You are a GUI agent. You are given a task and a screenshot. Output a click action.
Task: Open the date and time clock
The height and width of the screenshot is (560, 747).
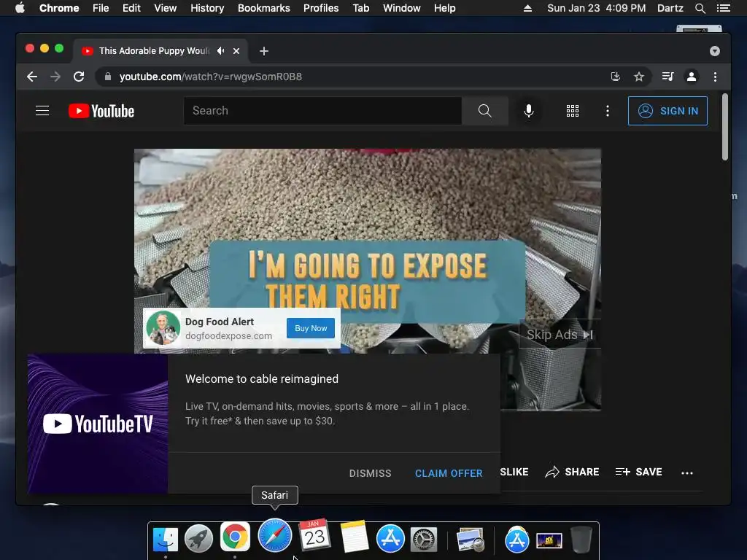click(x=597, y=8)
